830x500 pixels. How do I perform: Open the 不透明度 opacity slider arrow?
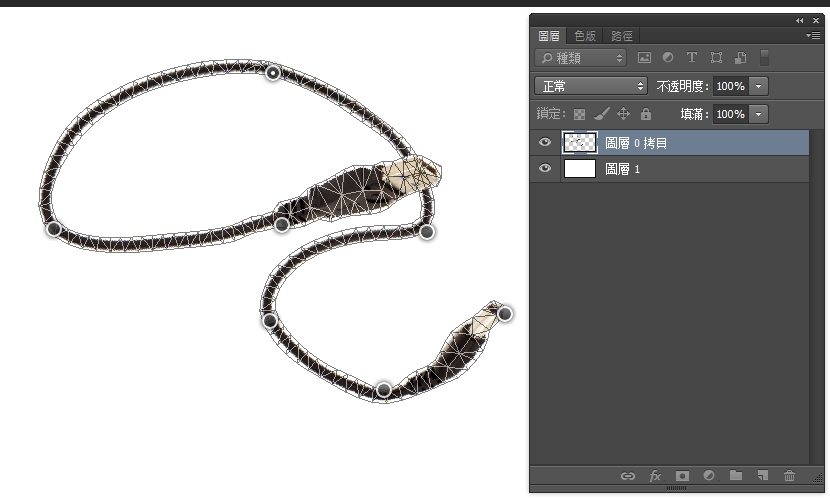759,86
